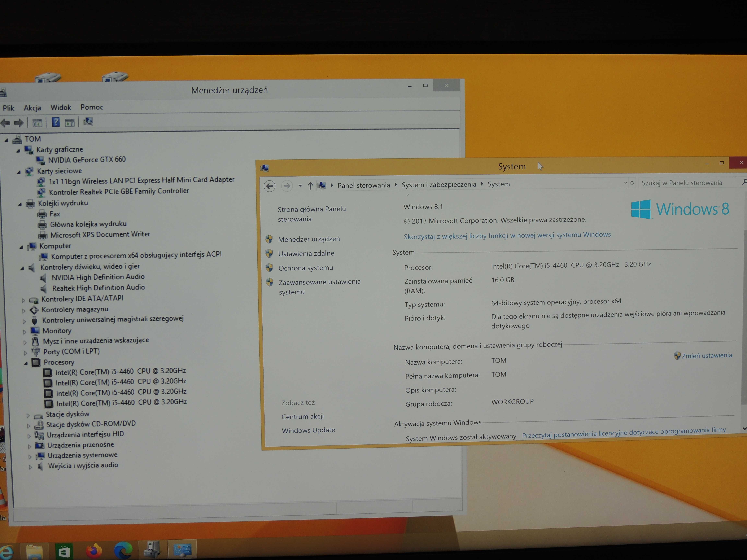This screenshot has width=747, height=560.
Task: Click the Help question-mark toolbar icon
Action: tap(55, 122)
